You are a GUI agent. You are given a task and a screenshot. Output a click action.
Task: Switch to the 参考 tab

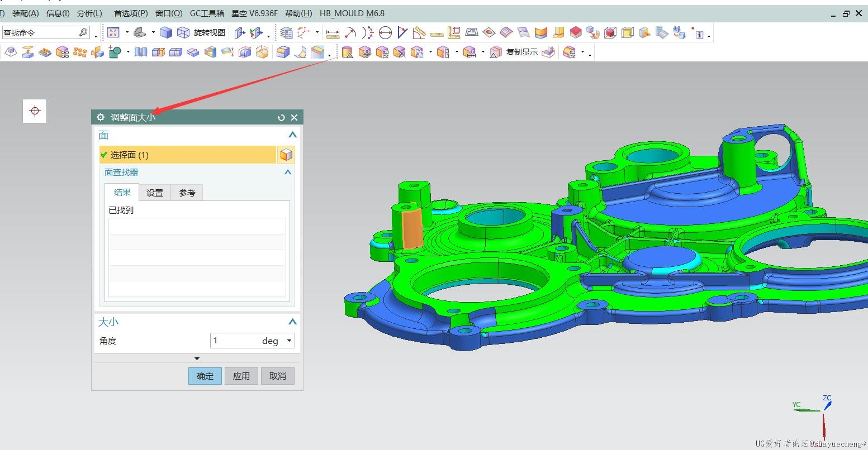tap(187, 193)
